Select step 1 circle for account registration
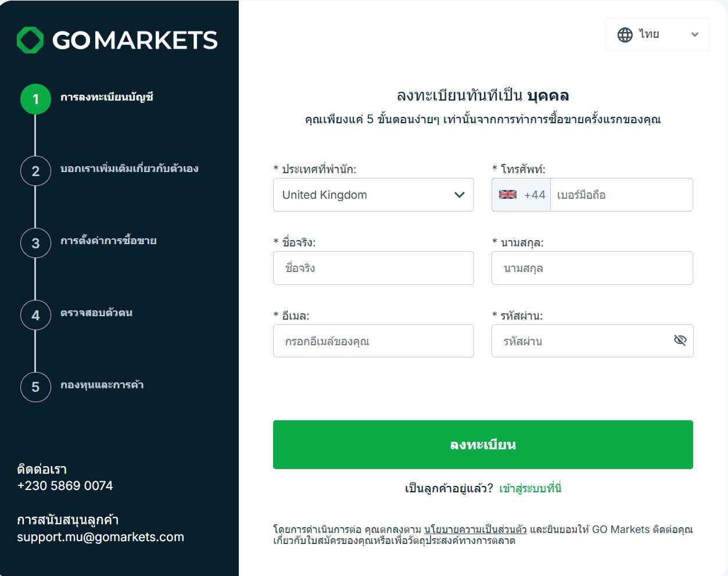The width and height of the screenshot is (728, 576). pos(35,99)
